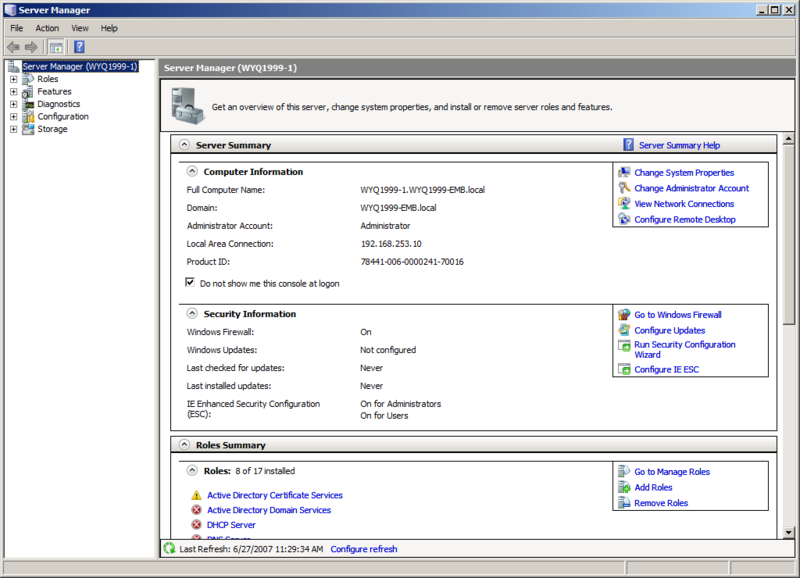Click the Diagnostics icon in the sidebar

coord(27,104)
